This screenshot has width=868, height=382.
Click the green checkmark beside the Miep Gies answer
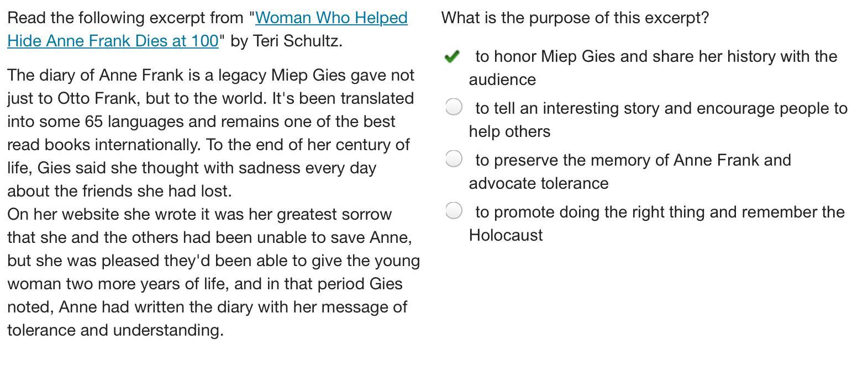click(x=452, y=56)
